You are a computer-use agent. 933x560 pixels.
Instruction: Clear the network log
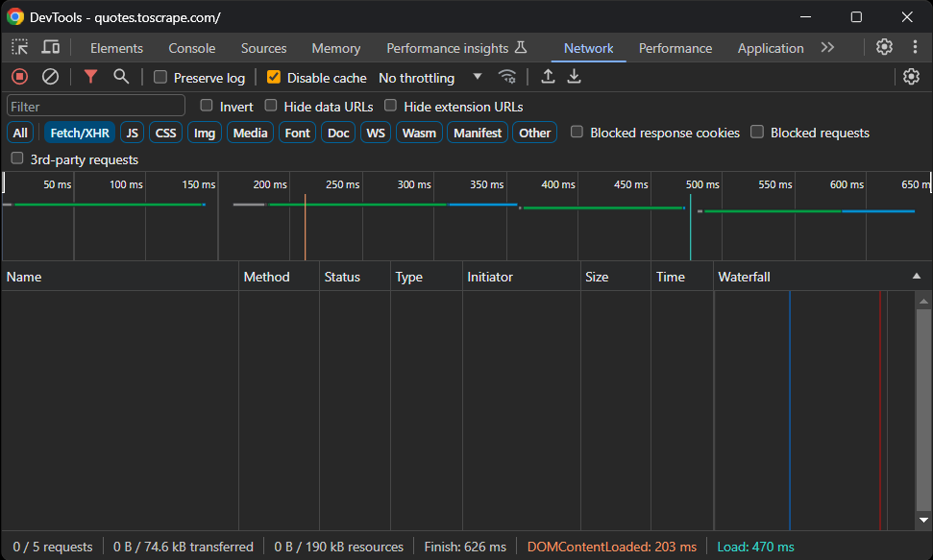point(51,77)
